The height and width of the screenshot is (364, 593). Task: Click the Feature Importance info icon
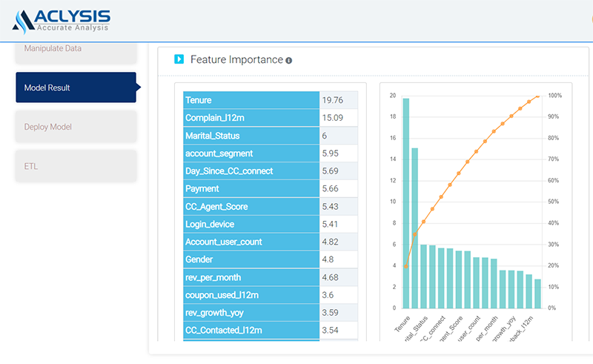(x=289, y=60)
